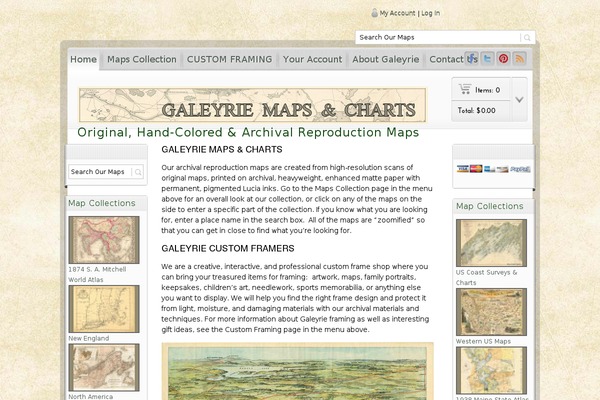Open the Western US Maps link

[483, 341]
